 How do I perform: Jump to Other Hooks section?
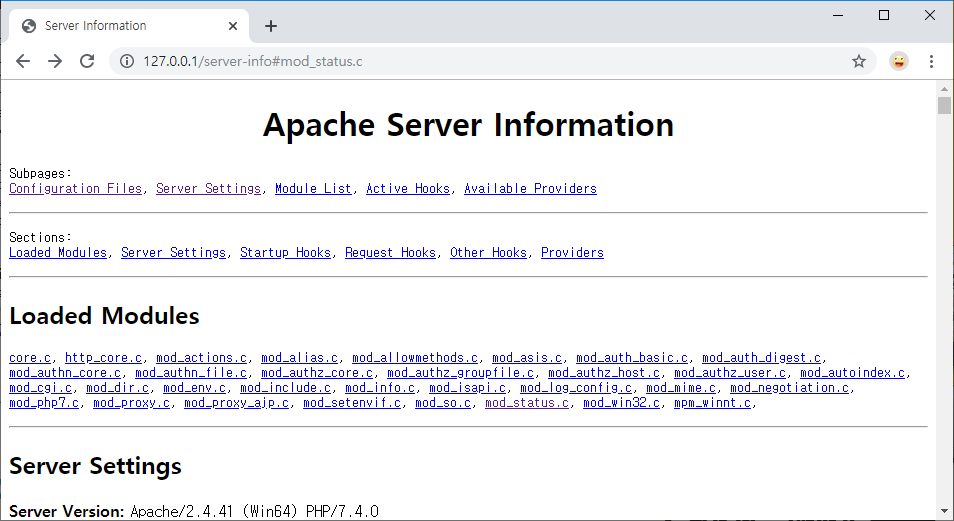tap(489, 253)
